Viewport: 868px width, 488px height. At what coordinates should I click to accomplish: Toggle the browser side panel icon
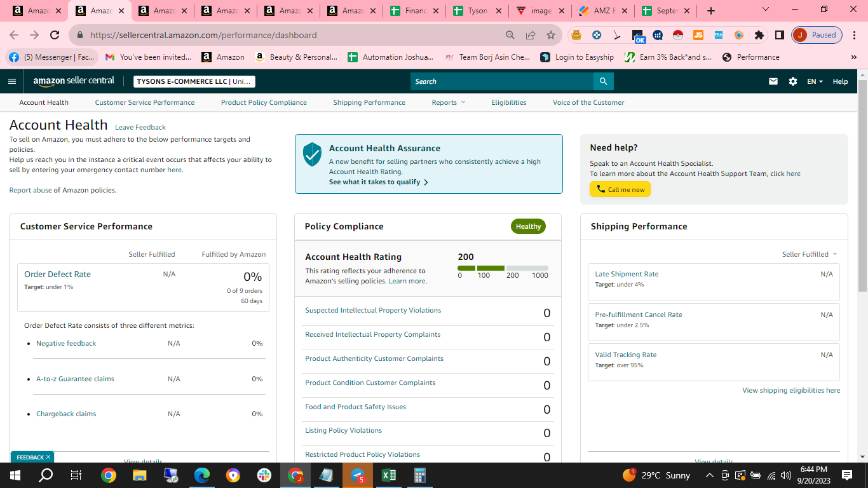779,35
